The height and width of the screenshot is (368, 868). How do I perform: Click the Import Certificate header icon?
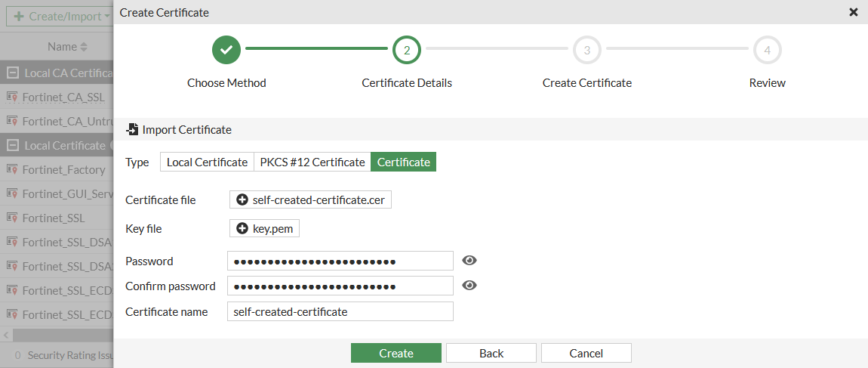tap(132, 129)
